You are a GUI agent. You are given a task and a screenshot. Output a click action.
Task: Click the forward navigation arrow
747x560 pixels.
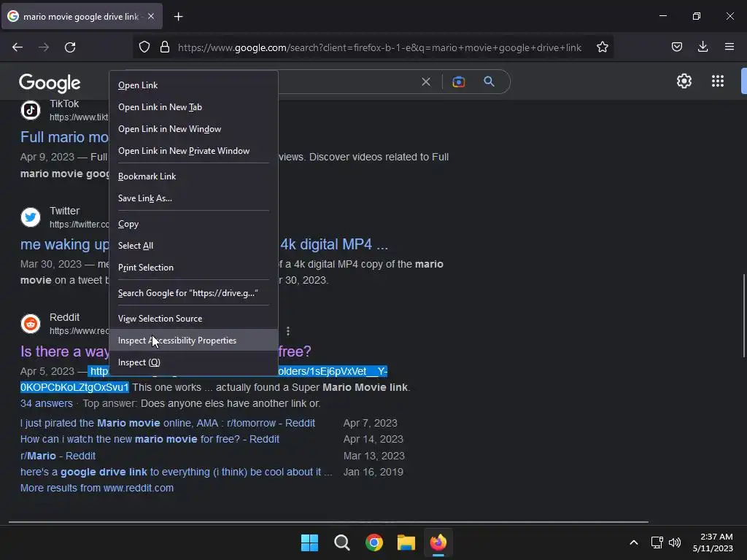click(44, 47)
